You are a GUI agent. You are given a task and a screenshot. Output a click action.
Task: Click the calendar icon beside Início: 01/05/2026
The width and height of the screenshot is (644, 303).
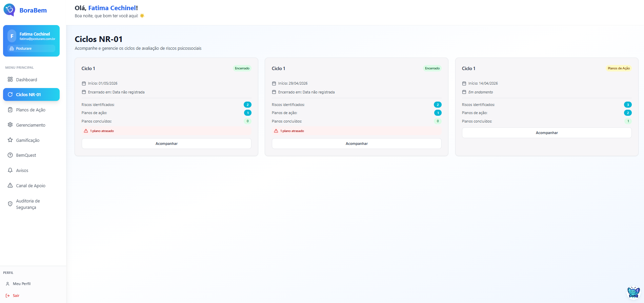(x=84, y=83)
